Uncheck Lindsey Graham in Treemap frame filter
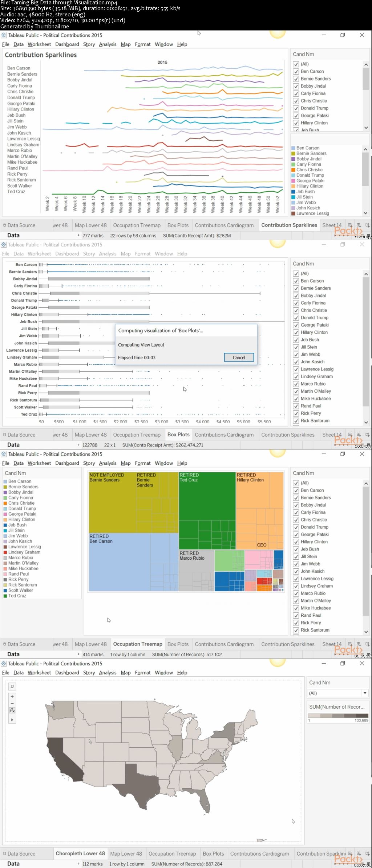Image resolution: width=372 pixels, height=868 pixels. pyautogui.click(x=296, y=586)
